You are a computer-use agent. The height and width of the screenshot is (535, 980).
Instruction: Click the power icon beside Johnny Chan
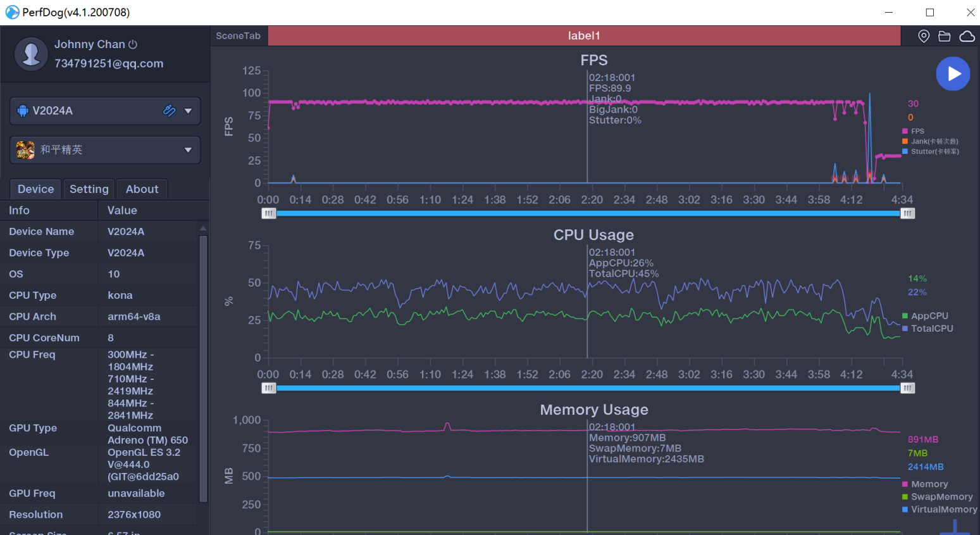[133, 44]
